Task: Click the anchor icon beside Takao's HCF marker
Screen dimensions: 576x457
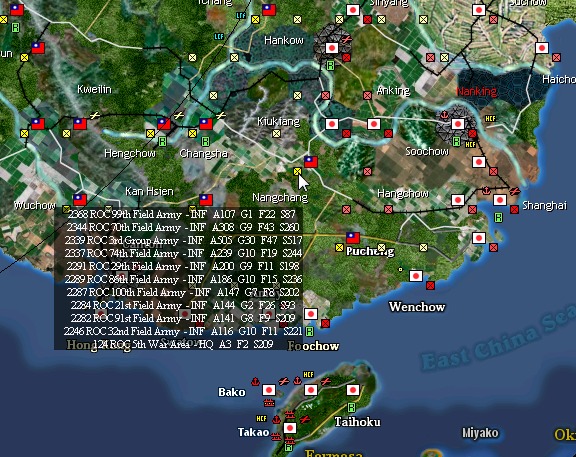Action: coord(276,419)
